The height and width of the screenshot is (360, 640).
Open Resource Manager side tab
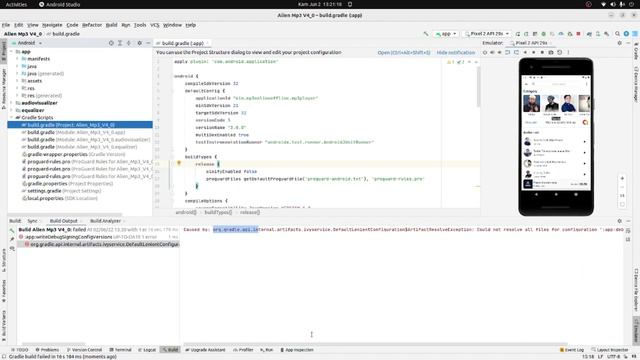pos(4,88)
